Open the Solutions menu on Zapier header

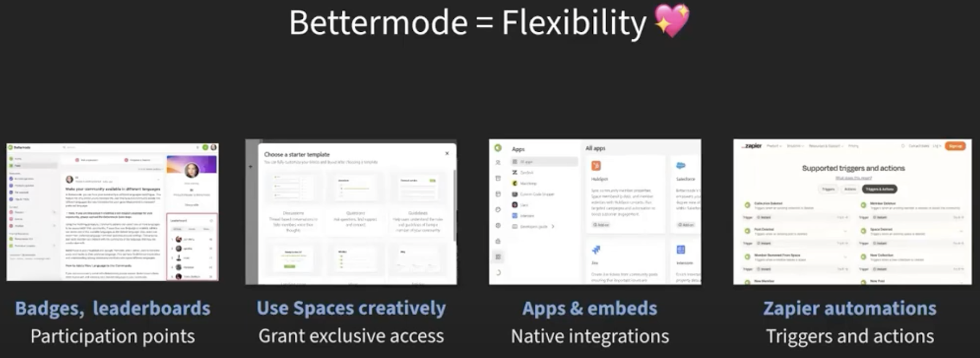click(x=795, y=146)
